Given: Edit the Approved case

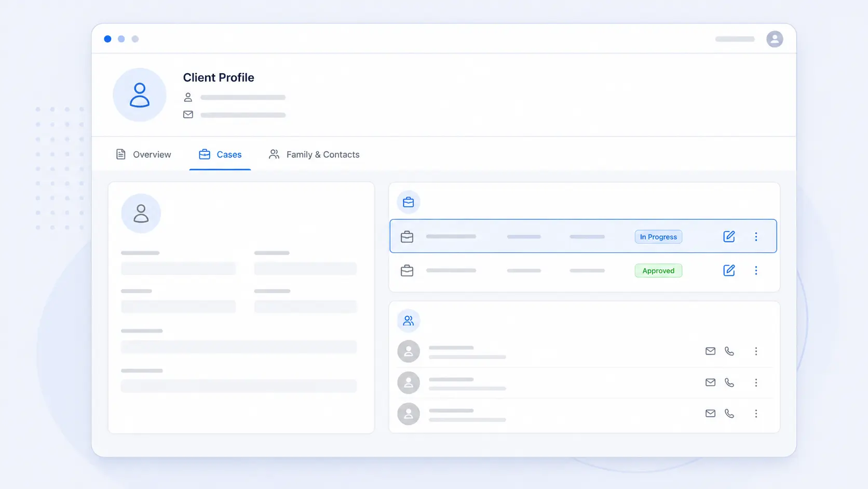Looking at the screenshot, I should pyautogui.click(x=729, y=270).
